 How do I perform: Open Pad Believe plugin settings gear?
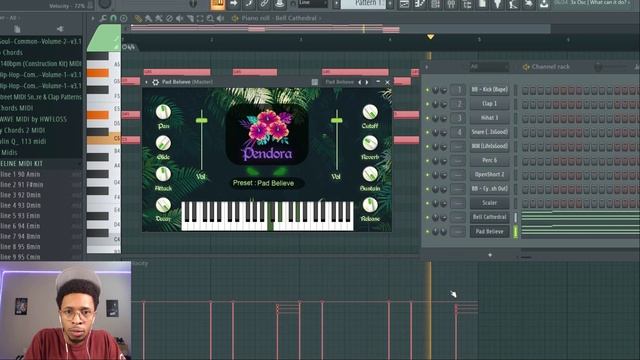tap(156, 82)
